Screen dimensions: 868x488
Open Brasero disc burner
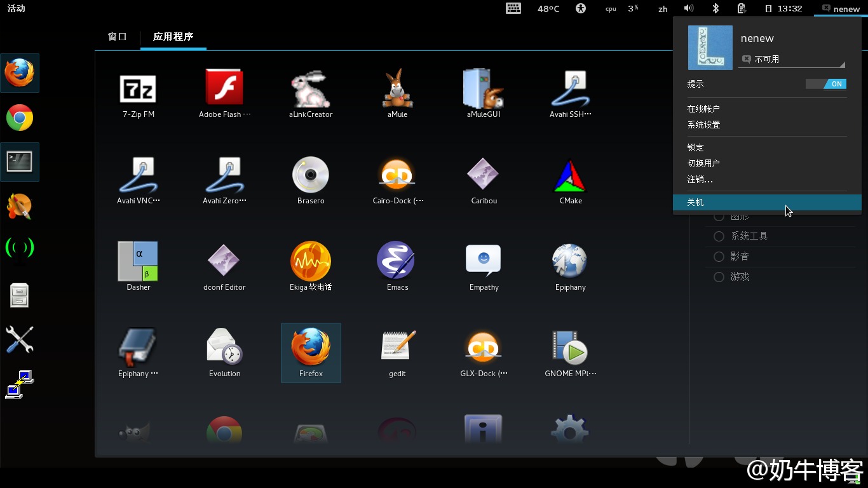311,173
